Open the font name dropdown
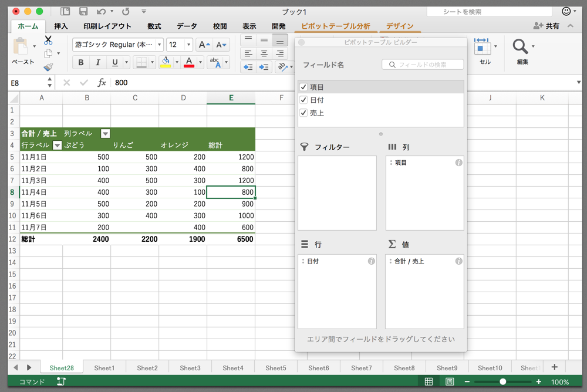Image resolution: width=587 pixels, height=392 pixels. pyautogui.click(x=160, y=45)
